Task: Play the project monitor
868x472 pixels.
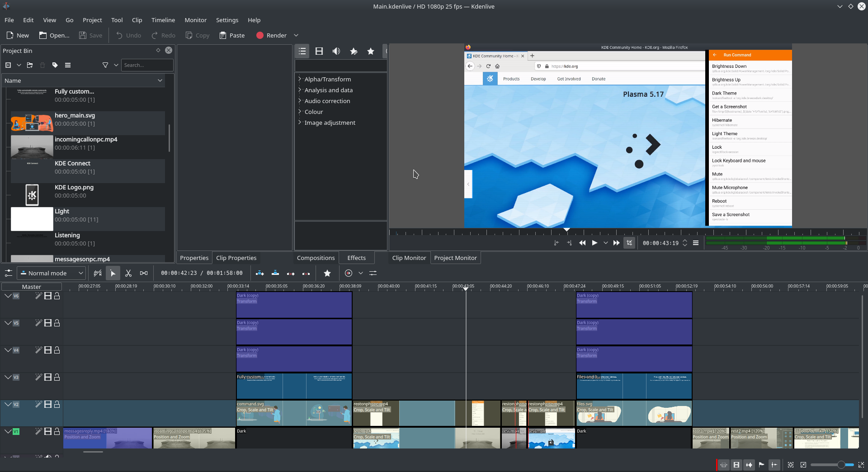Action: (595, 243)
